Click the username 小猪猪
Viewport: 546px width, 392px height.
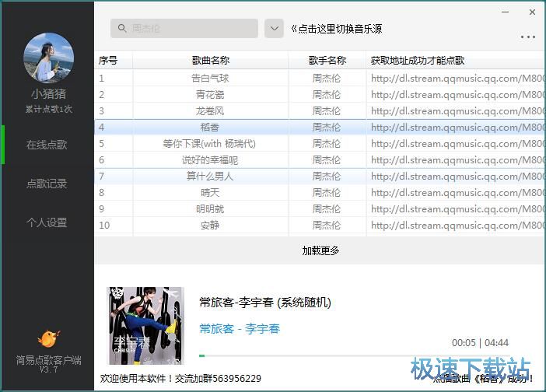pos(49,93)
